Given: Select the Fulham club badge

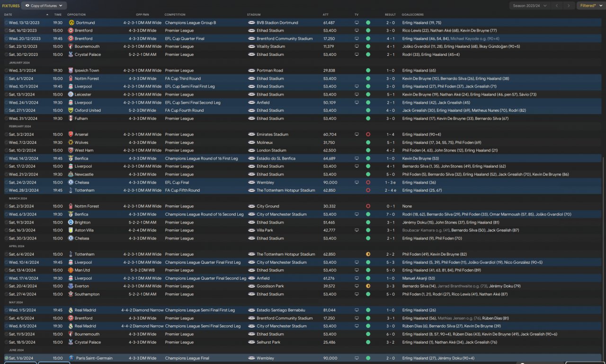Looking at the screenshot, I should coord(71,119).
